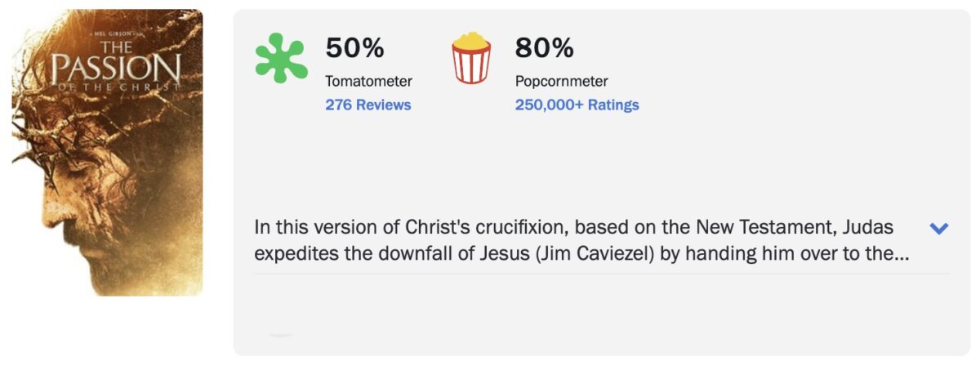Select the Popcornmeter label
980x366 pixels.
pyautogui.click(x=561, y=81)
